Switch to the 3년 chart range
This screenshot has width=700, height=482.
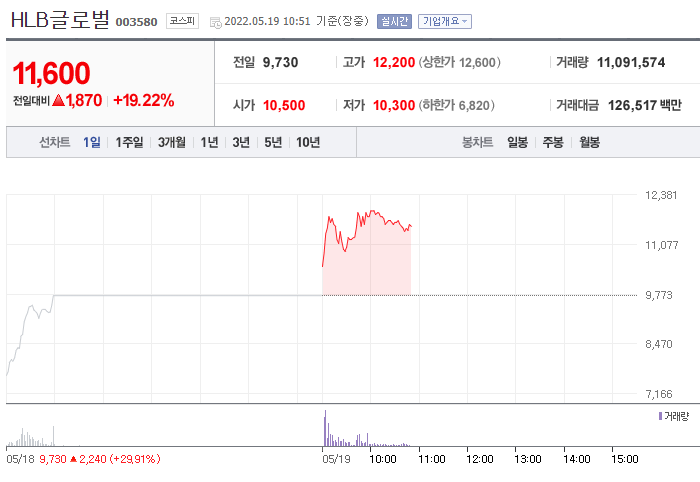click(241, 142)
